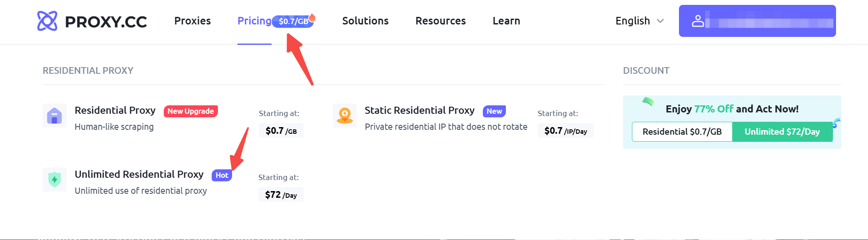Click the $72 /Day price tag
This screenshot has width=868, height=240.
click(x=281, y=195)
